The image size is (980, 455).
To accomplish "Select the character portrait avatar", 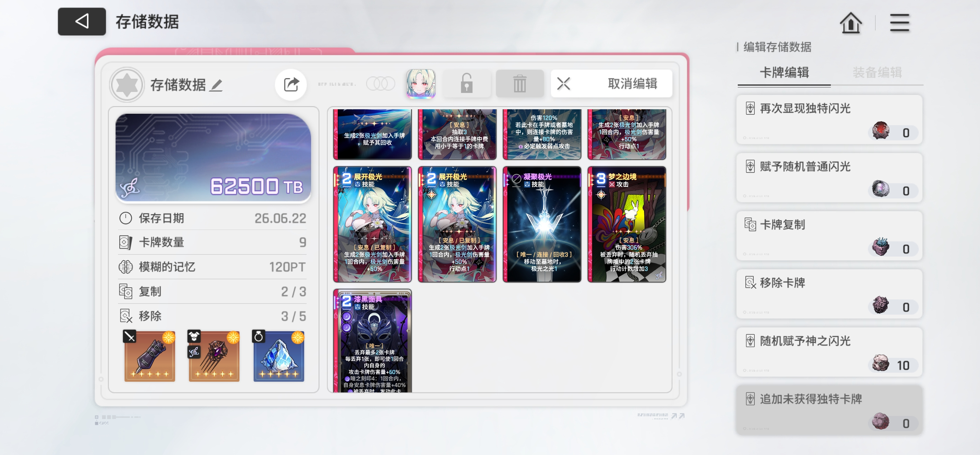I will tap(421, 84).
